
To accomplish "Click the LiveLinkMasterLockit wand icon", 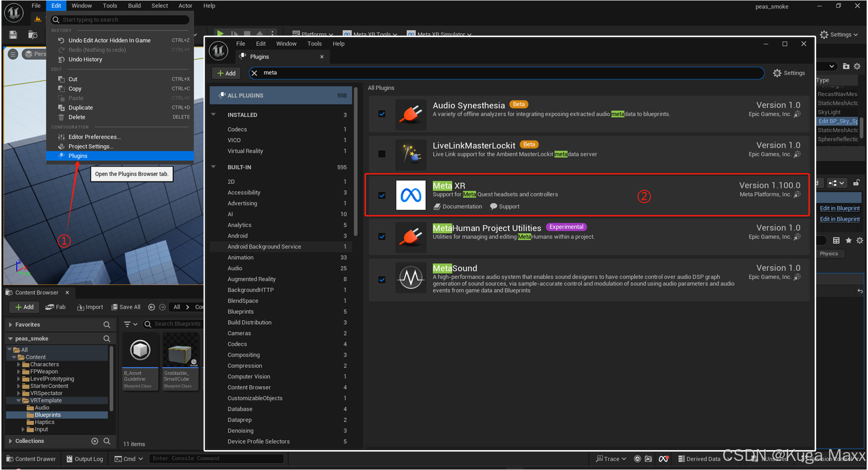I will [x=410, y=154].
